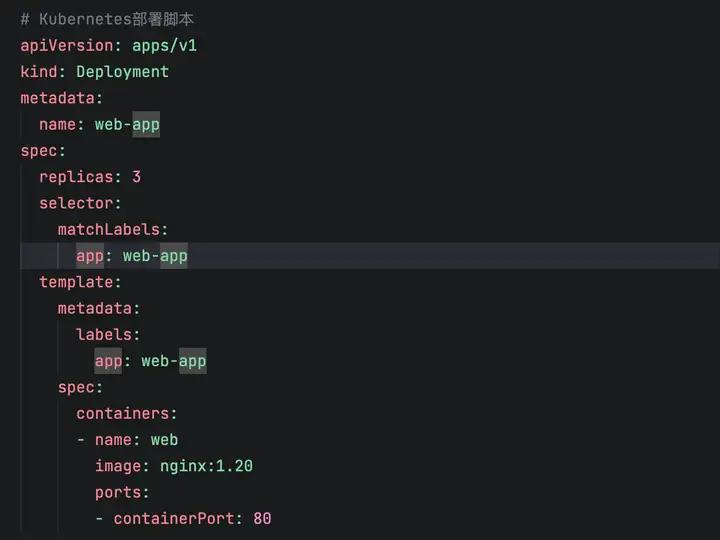Click the metadata key under template

pos(95,308)
